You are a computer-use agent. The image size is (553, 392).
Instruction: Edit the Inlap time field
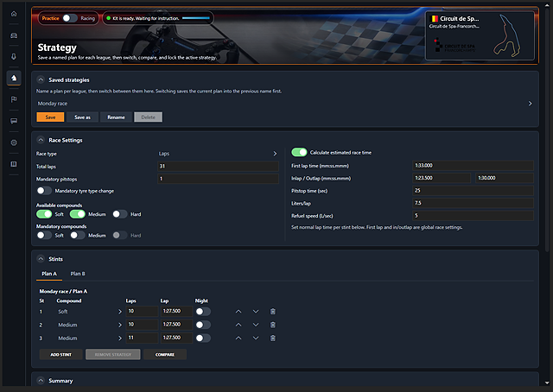(442, 178)
